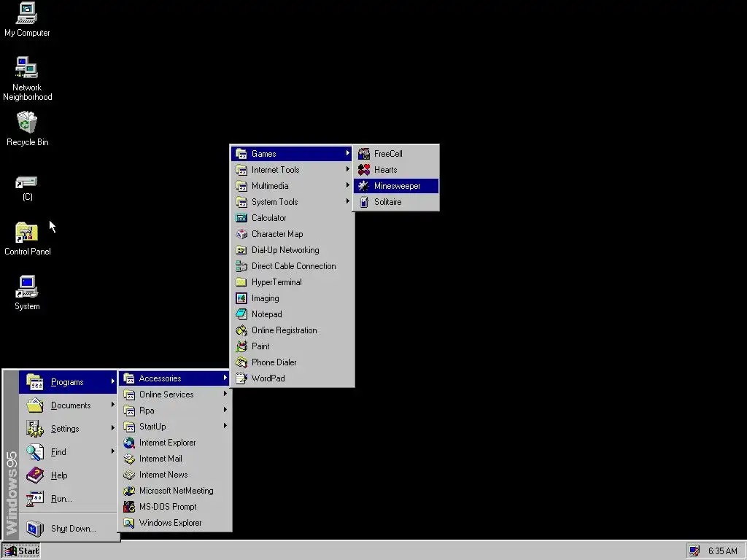Image resolution: width=747 pixels, height=560 pixels.
Task: Click the Internet Explorer globe icon
Action: click(x=129, y=443)
